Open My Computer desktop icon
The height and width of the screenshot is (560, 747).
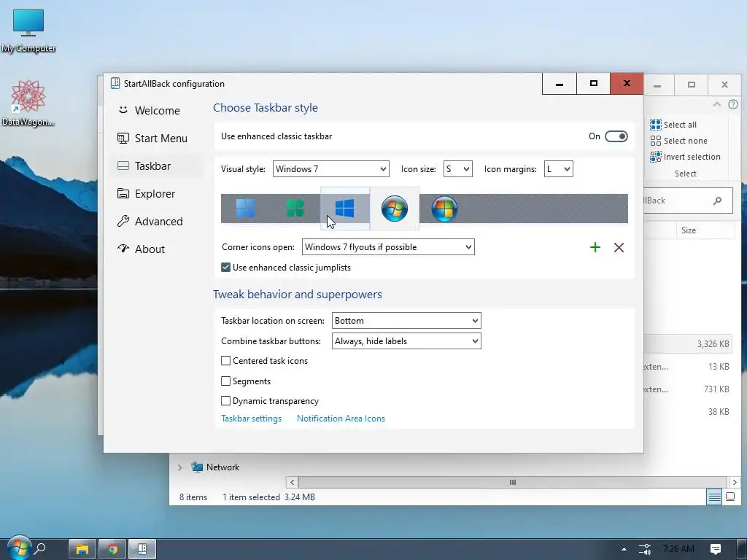tap(28, 31)
